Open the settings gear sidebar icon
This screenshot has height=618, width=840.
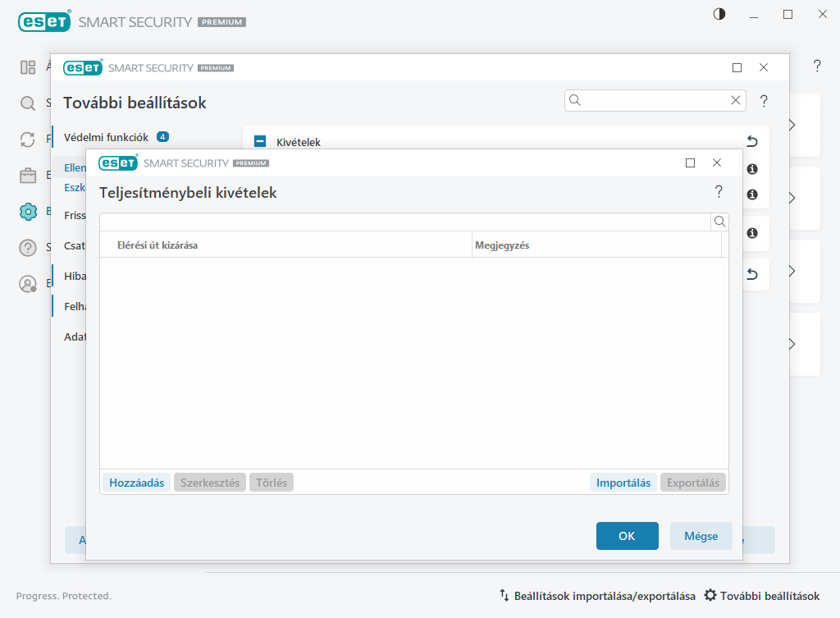click(28, 212)
